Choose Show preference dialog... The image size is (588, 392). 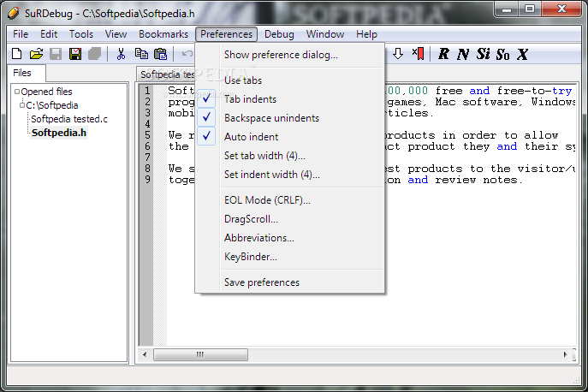point(289,55)
